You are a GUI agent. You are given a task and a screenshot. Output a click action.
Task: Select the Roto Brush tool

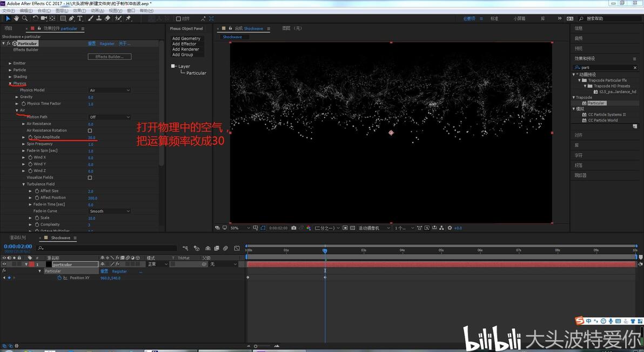[118, 18]
